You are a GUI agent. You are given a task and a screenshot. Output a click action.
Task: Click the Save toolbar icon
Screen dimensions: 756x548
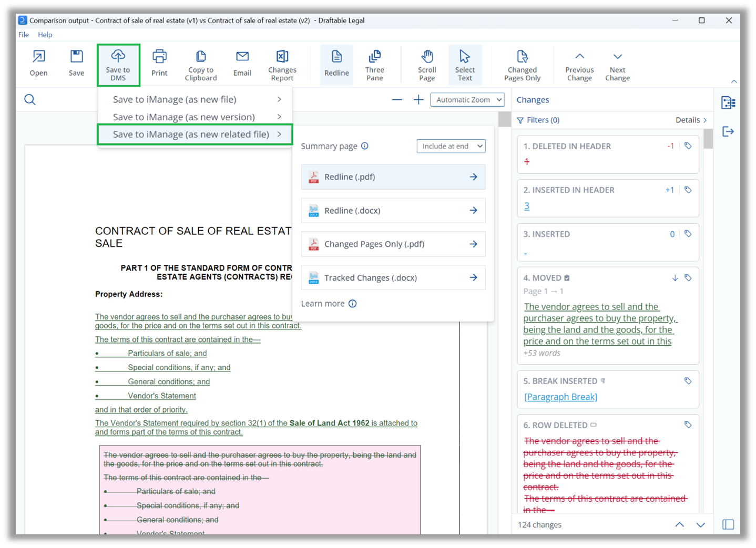point(76,63)
